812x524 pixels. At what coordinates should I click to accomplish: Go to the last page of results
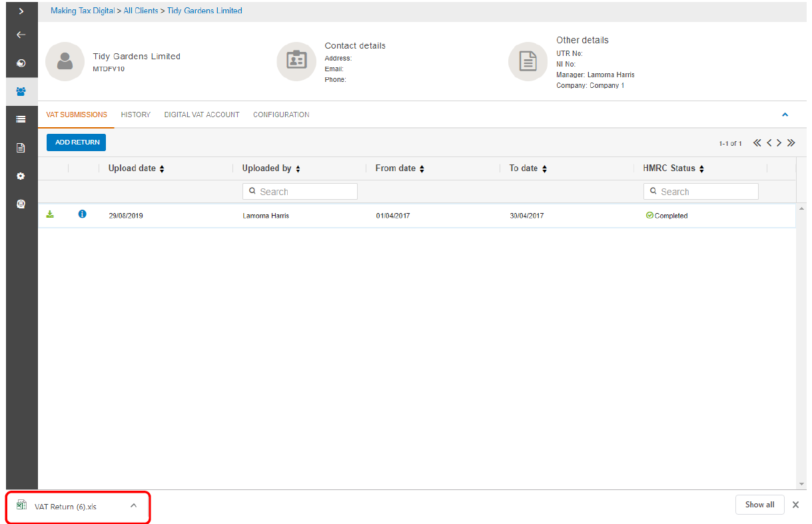pos(791,143)
